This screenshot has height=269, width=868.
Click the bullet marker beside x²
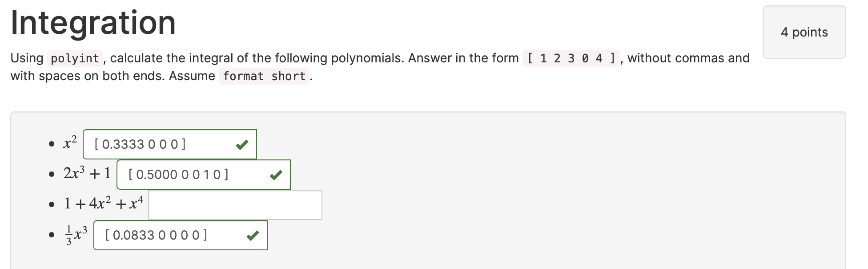pyautogui.click(x=51, y=144)
